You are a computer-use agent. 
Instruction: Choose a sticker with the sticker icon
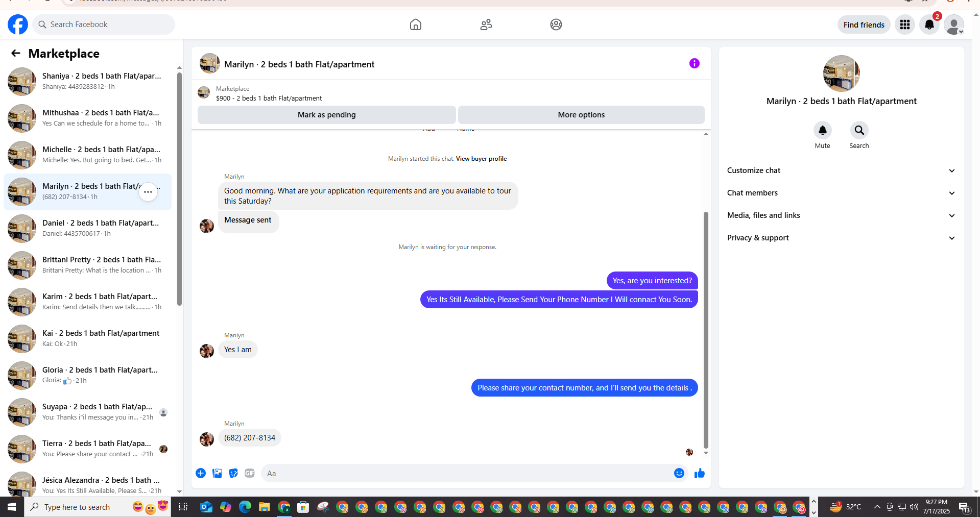pos(233,473)
